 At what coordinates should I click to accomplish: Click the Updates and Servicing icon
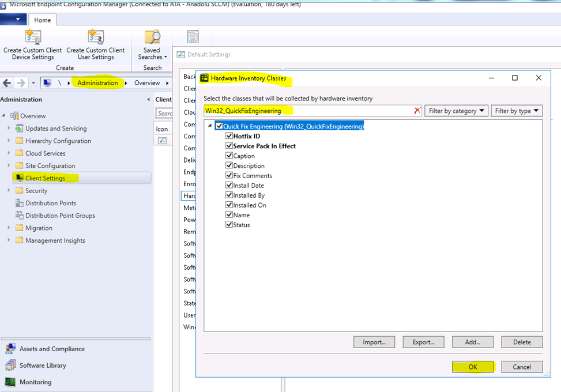(20, 129)
